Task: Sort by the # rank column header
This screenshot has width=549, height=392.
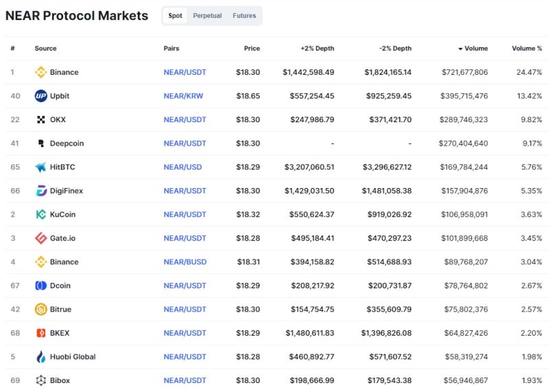Action: pos(12,49)
